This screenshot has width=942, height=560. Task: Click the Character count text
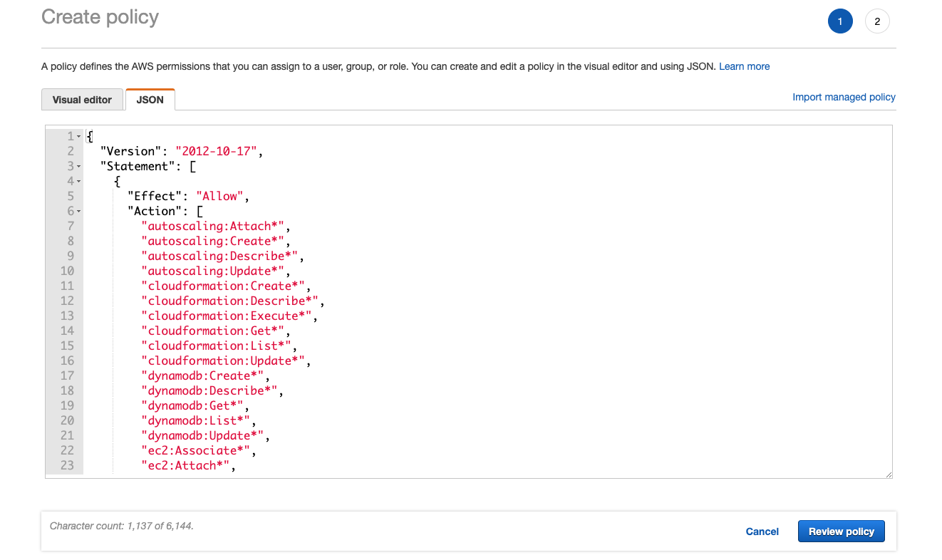click(122, 527)
